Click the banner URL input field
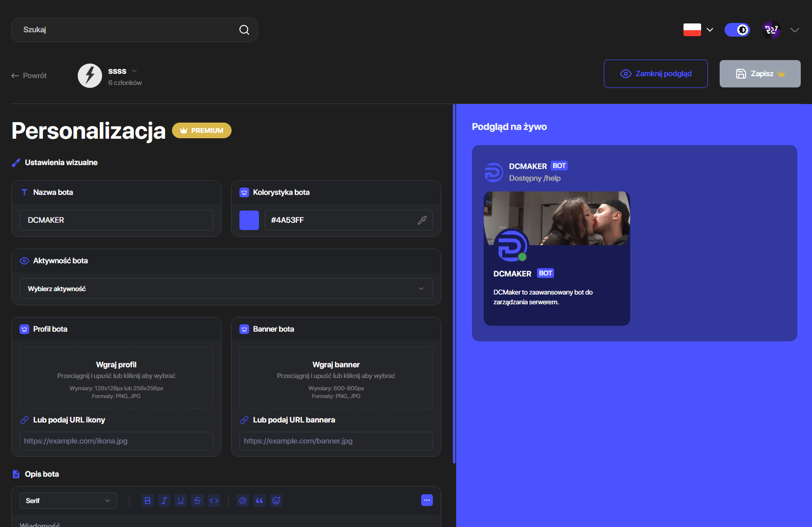 point(336,441)
